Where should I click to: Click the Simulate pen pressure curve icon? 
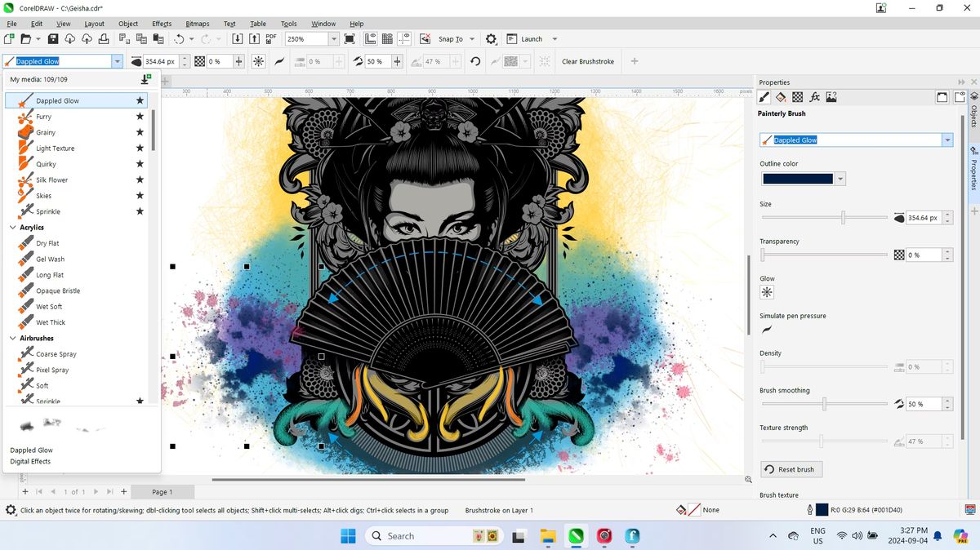click(766, 330)
